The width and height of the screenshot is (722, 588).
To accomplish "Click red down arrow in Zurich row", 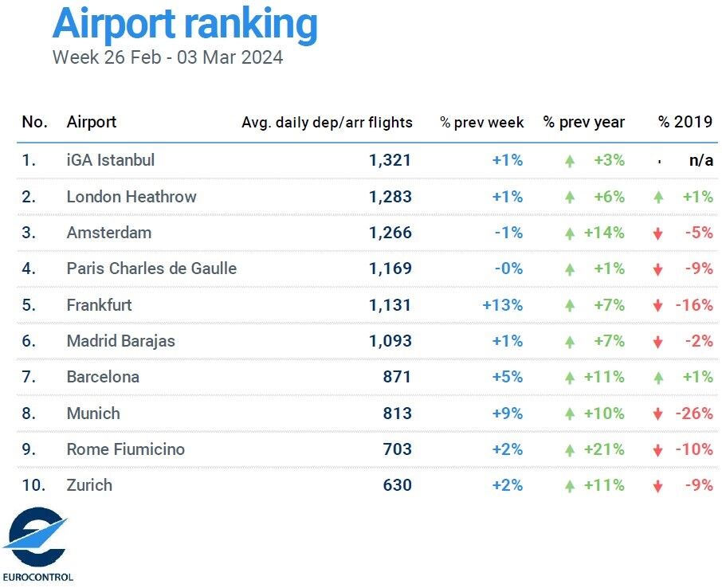I will 658,486.
